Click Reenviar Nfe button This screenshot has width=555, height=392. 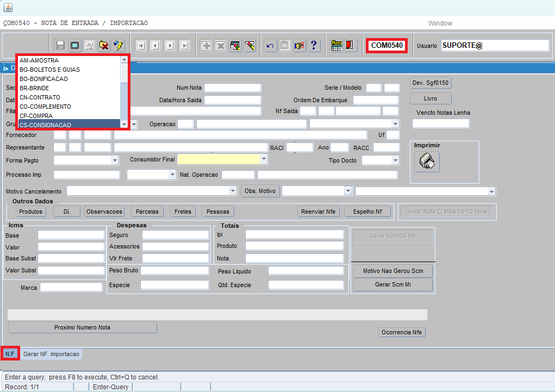[318, 211]
